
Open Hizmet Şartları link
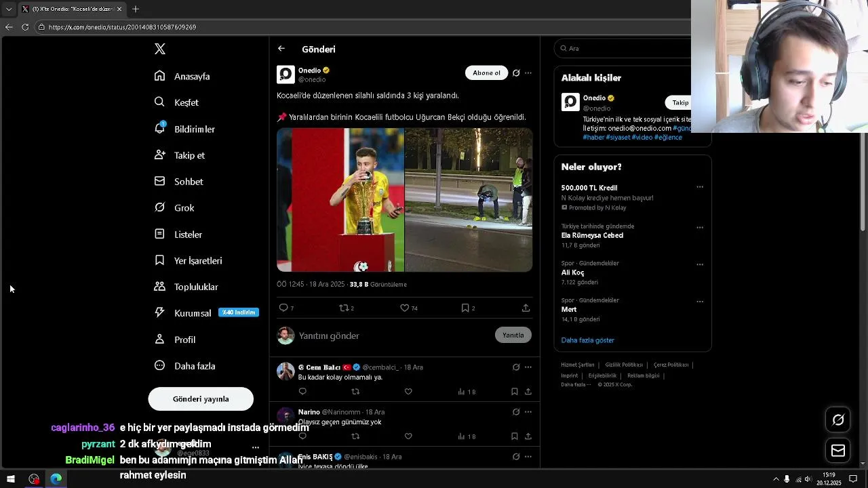577,365
